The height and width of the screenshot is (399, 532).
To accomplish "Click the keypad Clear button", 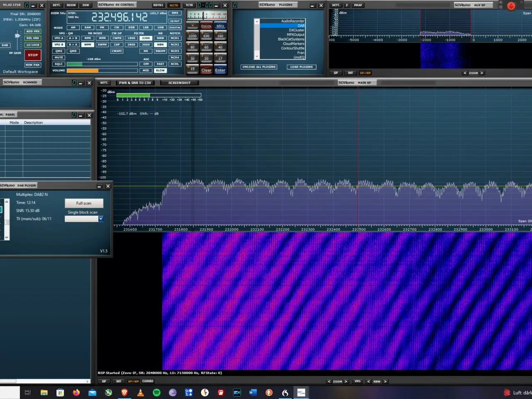I will [x=207, y=70].
